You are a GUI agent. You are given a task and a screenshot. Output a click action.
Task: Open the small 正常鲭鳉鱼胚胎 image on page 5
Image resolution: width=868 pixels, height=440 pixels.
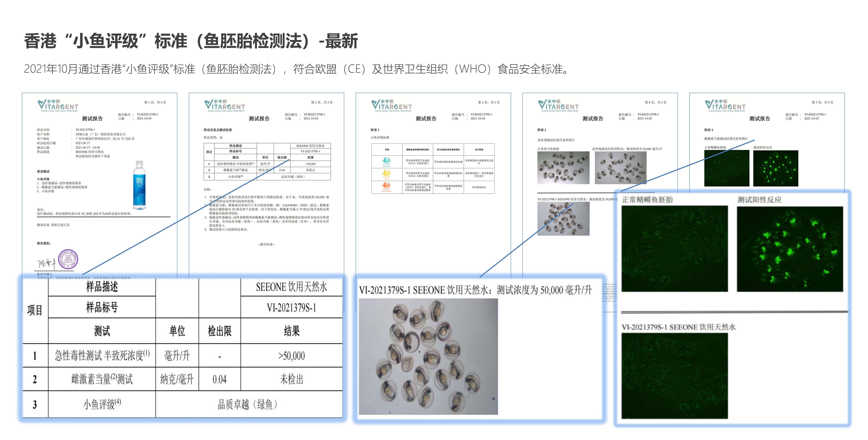pos(727,168)
